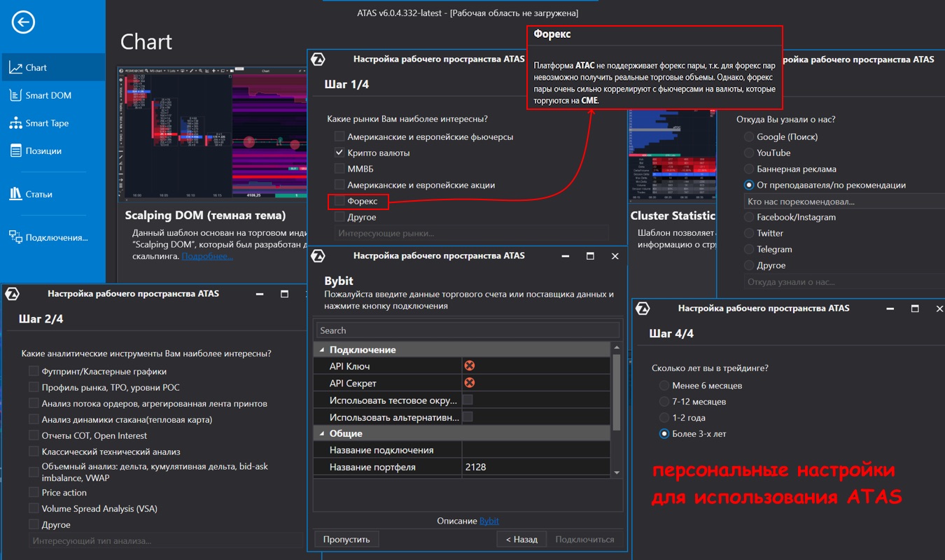This screenshot has width=945, height=560.
Task: Click the Smart Tape hierarchy icon
Action: pos(15,123)
